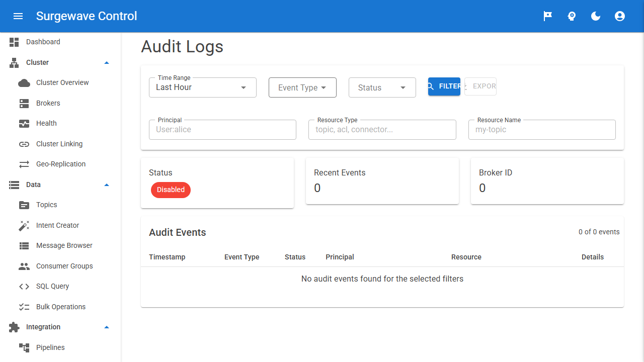Click the Message Browser list icon
Screen dimensions: 644x362
(x=24, y=246)
